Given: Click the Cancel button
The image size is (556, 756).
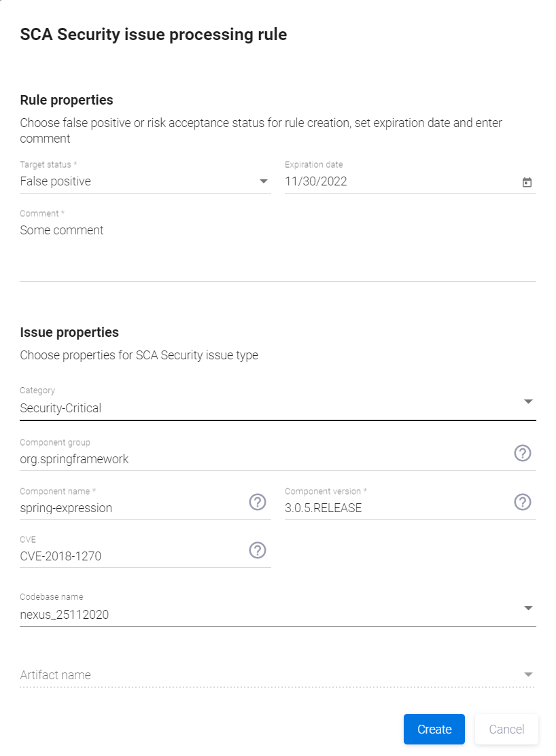Looking at the screenshot, I should (506, 729).
